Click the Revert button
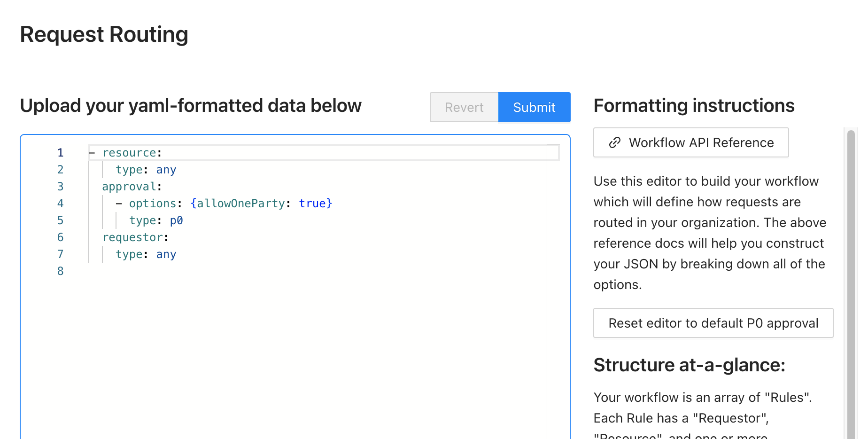The height and width of the screenshot is (439, 868). (x=464, y=108)
